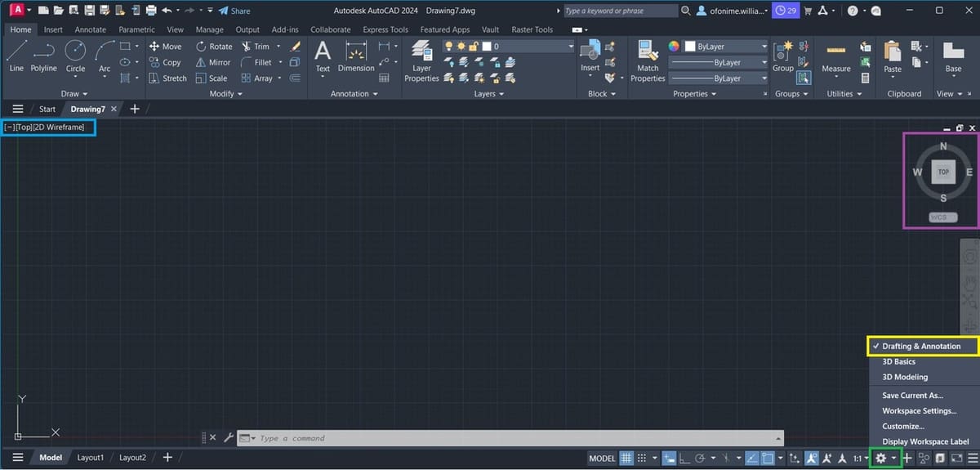Choose the Scale command
The width and height of the screenshot is (980, 470).
212,78
